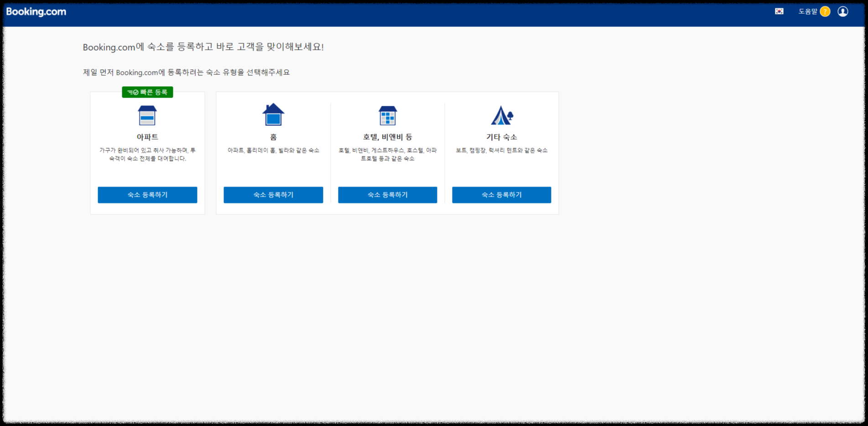Register a property under 아파트 card
The height and width of the screenshot is (426, 868).
pos(147,195)
